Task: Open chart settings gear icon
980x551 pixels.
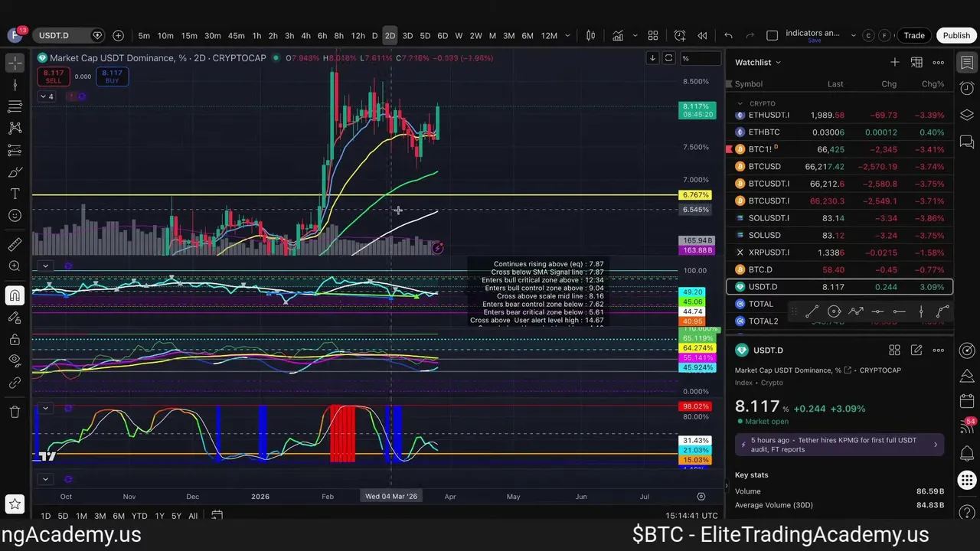Action: click(701, 496)
